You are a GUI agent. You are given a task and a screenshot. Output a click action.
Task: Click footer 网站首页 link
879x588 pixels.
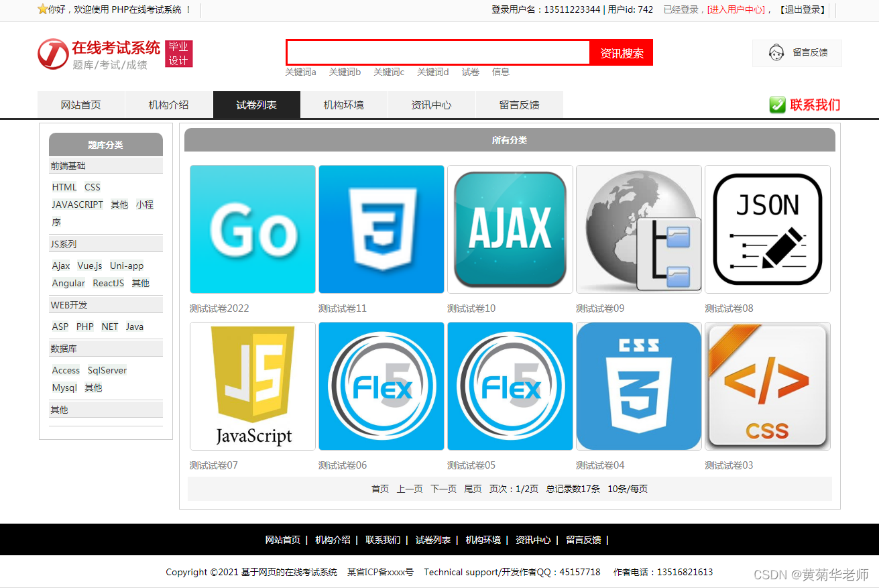[x=283, y=540]
